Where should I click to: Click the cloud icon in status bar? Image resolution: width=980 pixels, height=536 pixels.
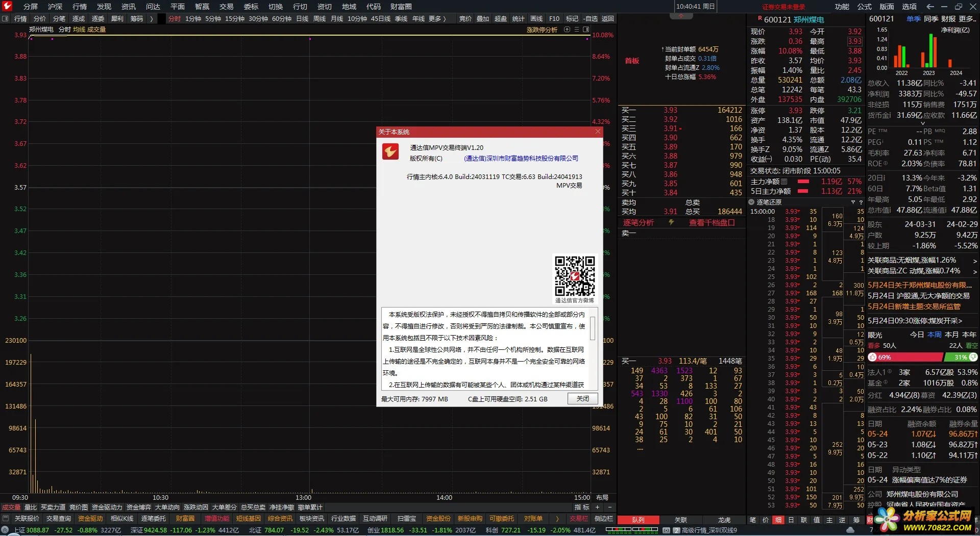[x=850, y=530]
